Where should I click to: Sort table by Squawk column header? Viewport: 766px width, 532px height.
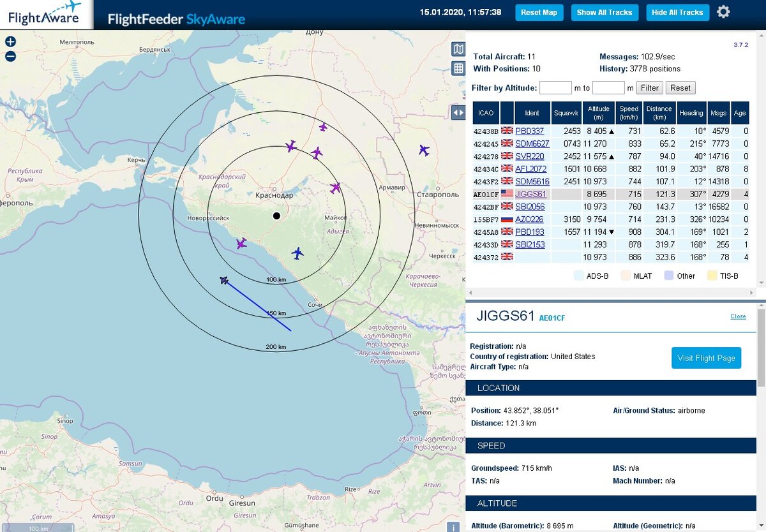click(x=567, y=113)
